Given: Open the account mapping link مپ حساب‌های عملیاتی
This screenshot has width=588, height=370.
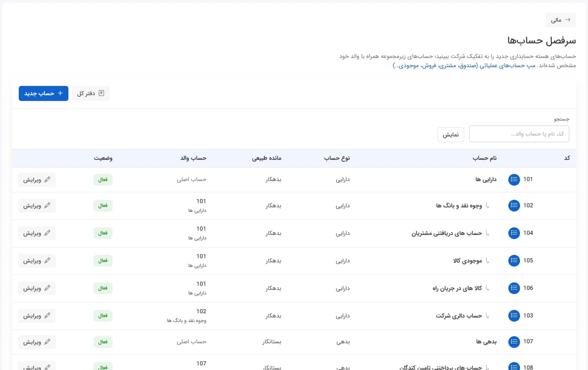Looking at the screenshot, I should tap(464, 65).
